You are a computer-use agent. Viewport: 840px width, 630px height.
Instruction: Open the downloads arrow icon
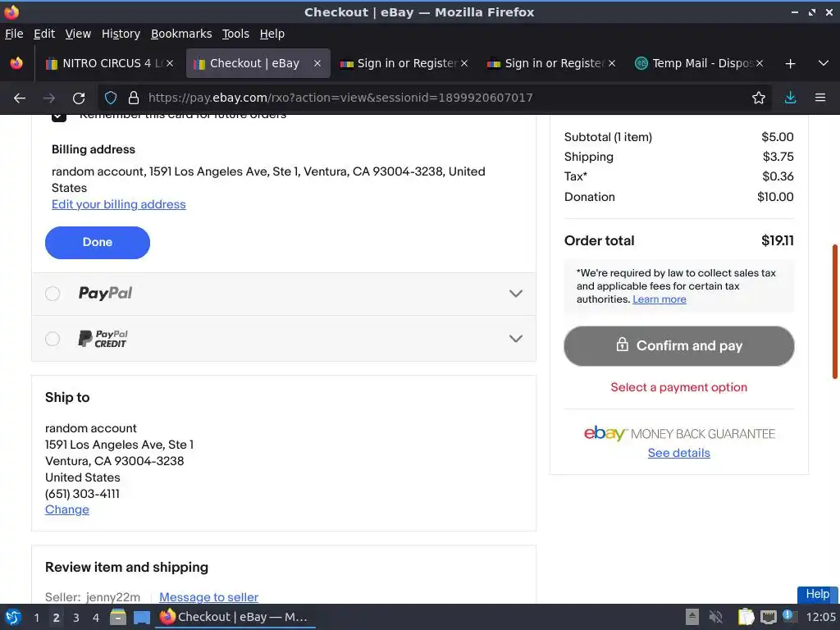point(790,98)
